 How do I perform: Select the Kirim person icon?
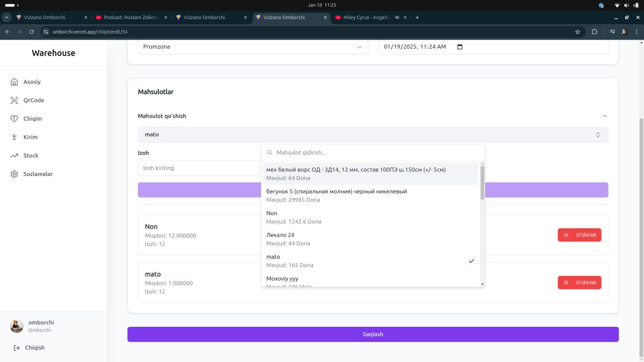[14, 137]
